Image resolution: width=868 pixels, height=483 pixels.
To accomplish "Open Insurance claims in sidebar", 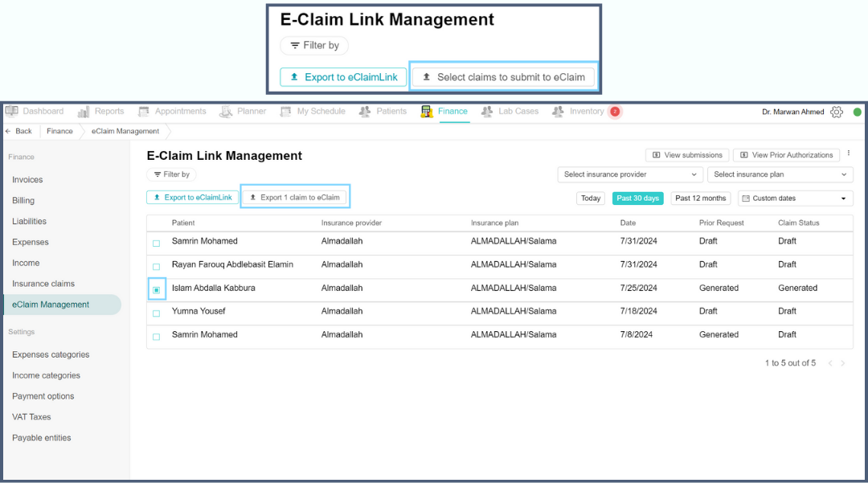I will point(43,284).
